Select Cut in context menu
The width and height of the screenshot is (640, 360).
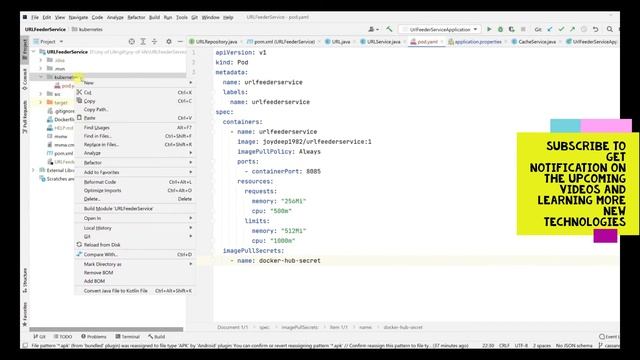[x=135, y=93]
